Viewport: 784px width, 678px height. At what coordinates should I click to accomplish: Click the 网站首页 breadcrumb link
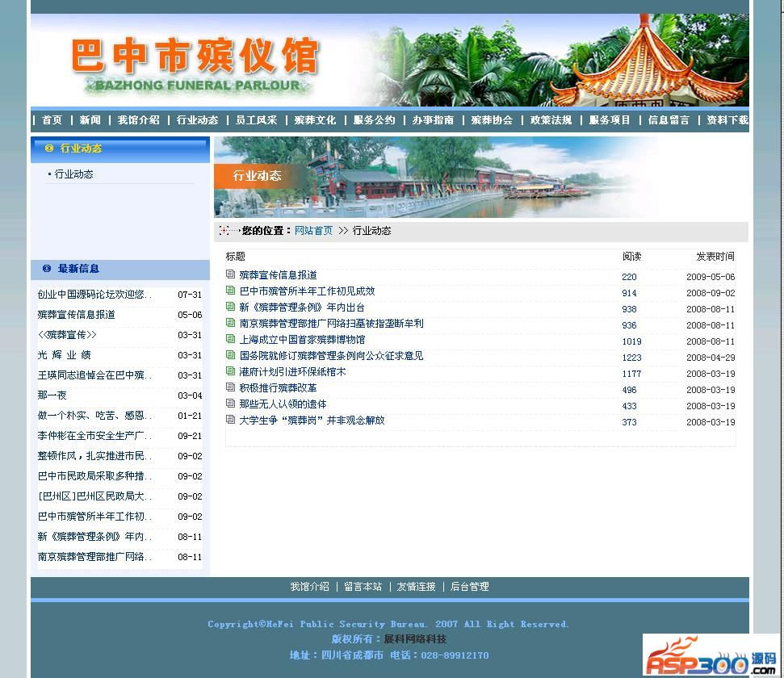tap(313, 231)
